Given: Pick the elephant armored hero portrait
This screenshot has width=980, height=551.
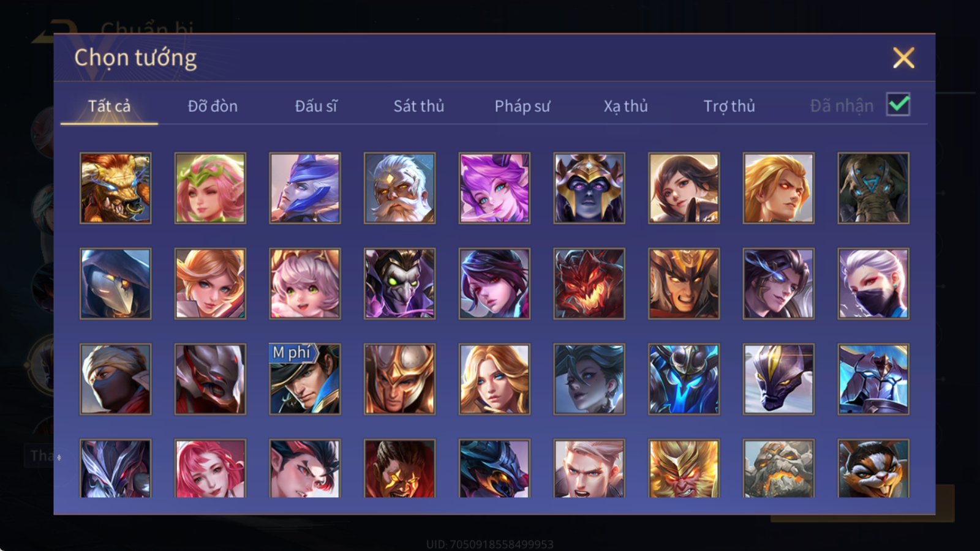Looking at the screenshot, I should [873, 188].
